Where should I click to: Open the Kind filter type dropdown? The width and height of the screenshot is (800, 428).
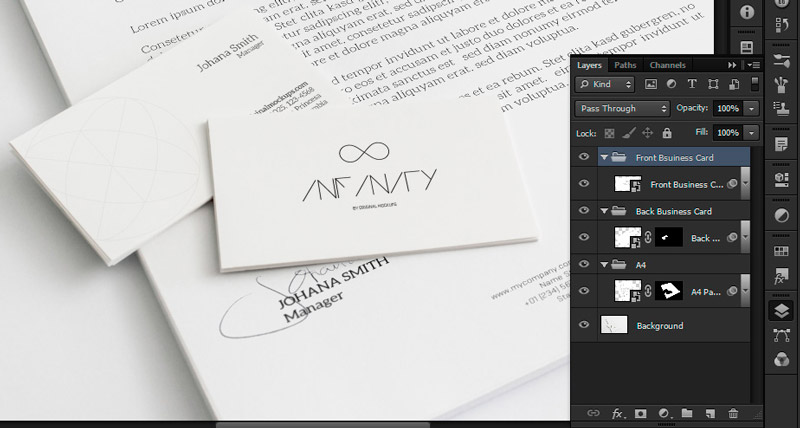605,84
